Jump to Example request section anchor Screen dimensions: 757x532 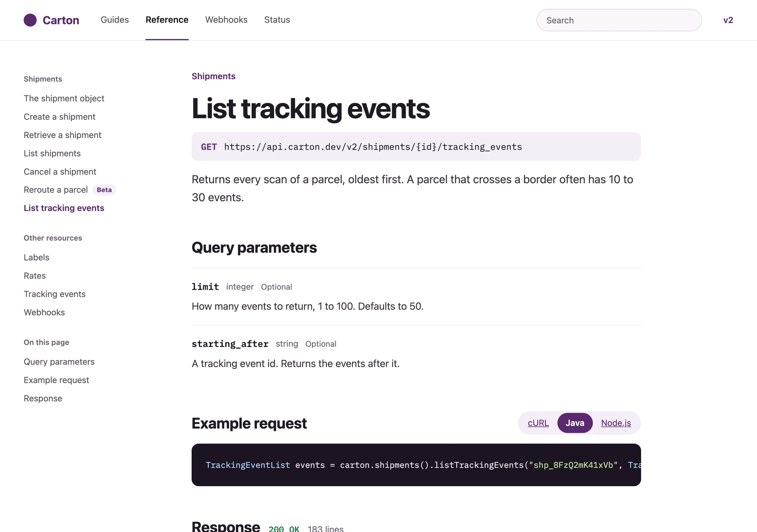(56, 380)
